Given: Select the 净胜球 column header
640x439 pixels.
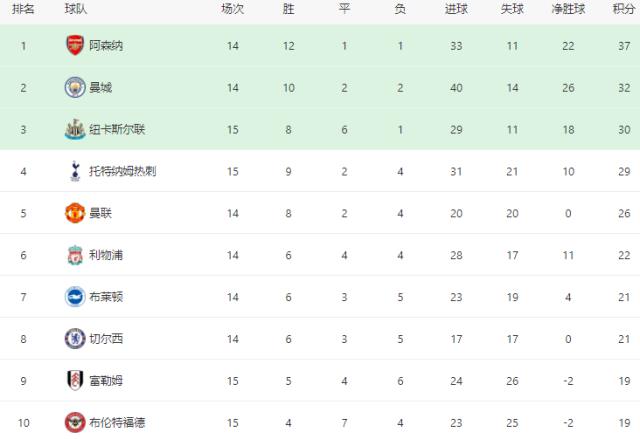Looking at the screenshot, I should tap(568, 9).
